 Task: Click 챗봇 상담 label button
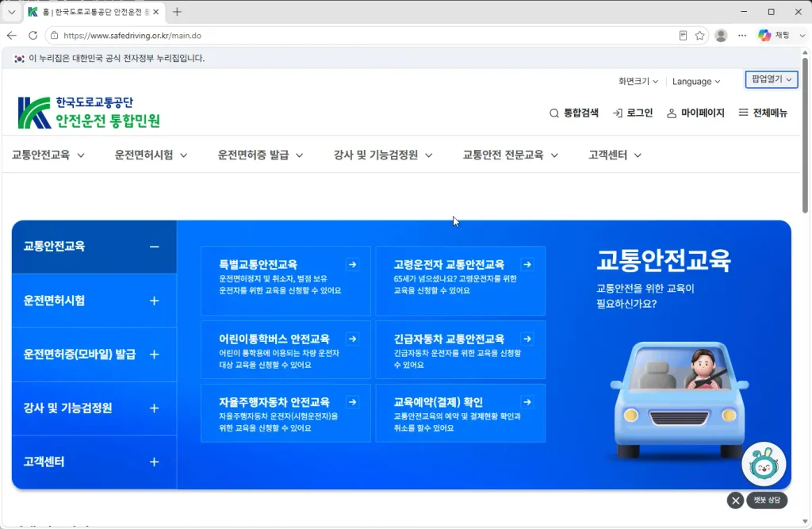click(767, 500)
